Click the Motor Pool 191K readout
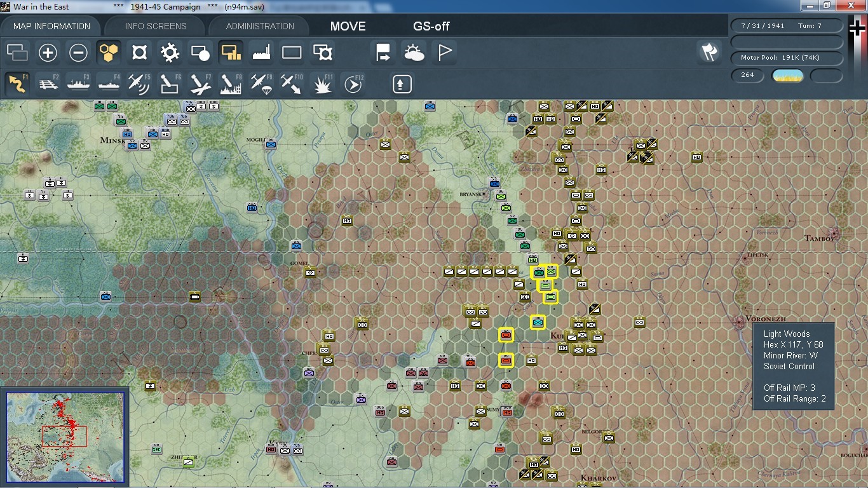 (787, 58)
